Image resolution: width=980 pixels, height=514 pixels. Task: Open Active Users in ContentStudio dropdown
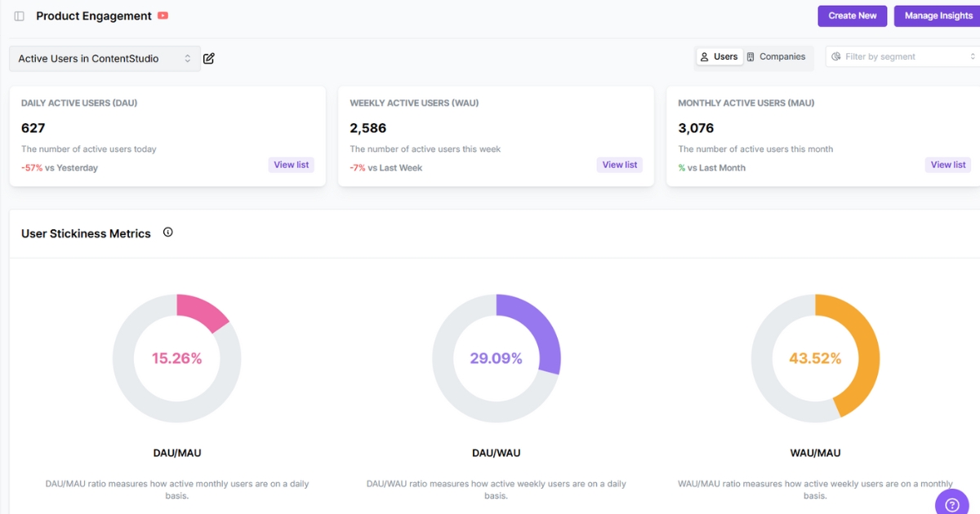105,59
